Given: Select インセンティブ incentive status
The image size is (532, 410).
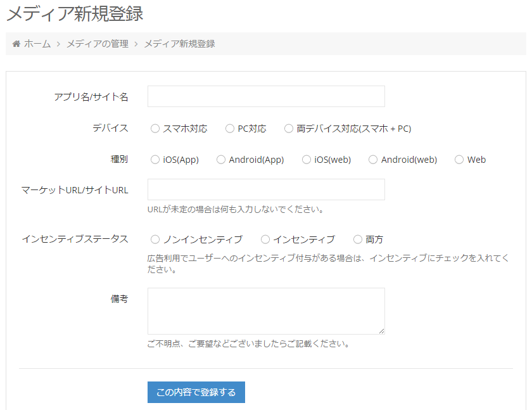Looking at the screenshot, I should 264,240.
